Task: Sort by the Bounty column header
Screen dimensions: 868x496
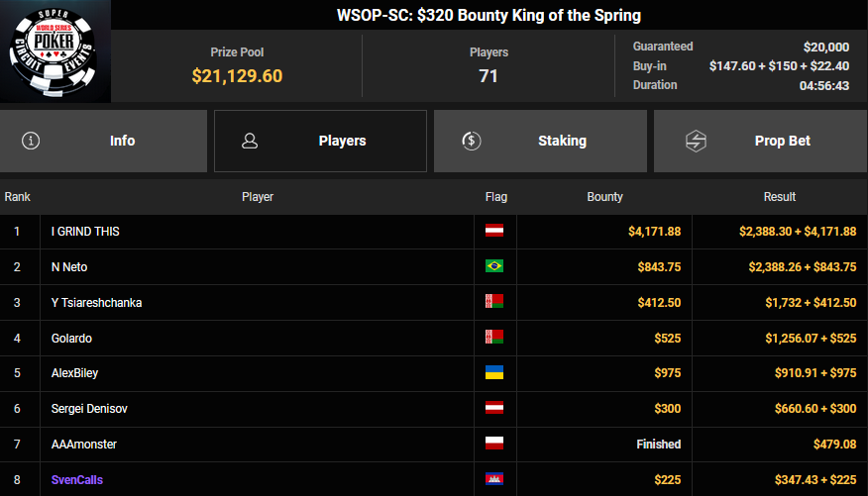Action: point(604,197)
